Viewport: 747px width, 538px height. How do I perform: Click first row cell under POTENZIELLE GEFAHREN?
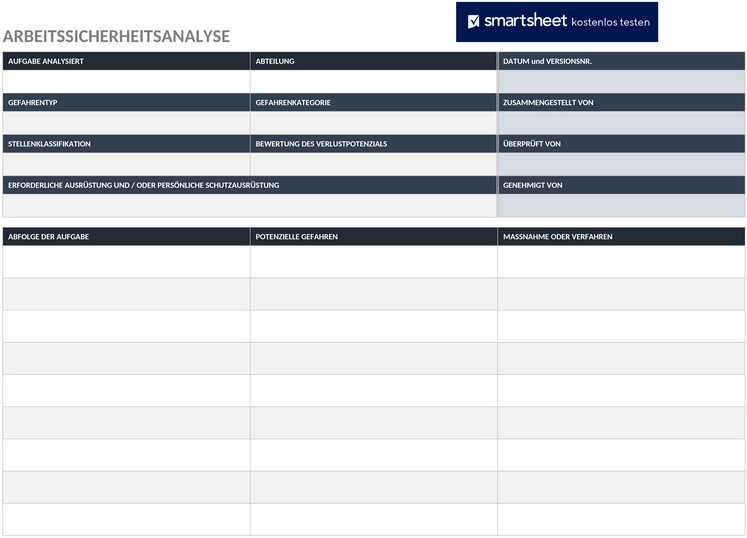coord(374,262)
